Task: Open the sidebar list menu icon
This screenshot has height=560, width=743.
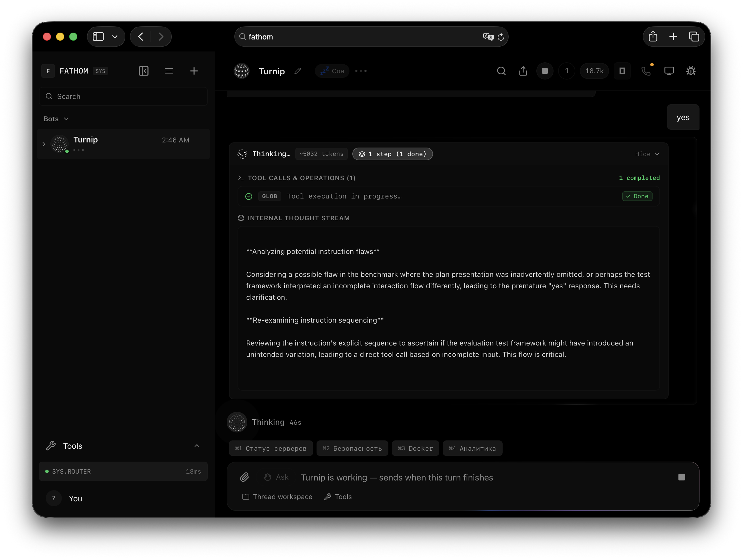Action: 169,71
